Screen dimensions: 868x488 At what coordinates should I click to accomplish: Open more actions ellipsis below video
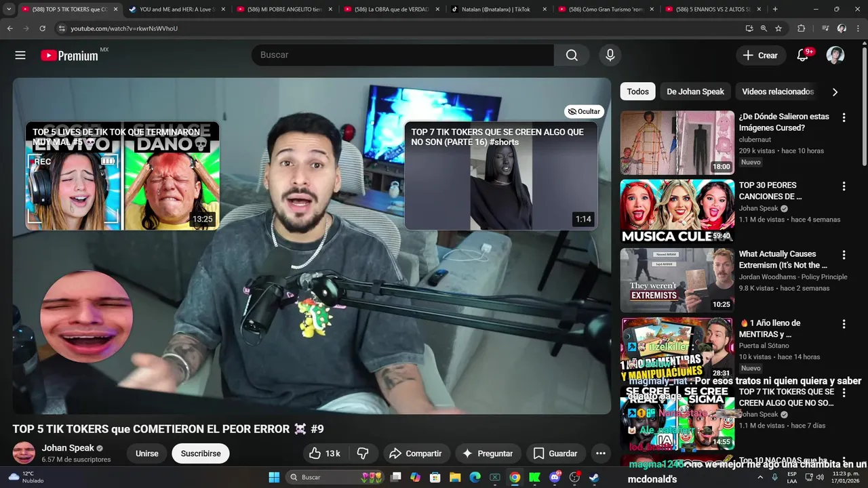[x=600, y=453]
